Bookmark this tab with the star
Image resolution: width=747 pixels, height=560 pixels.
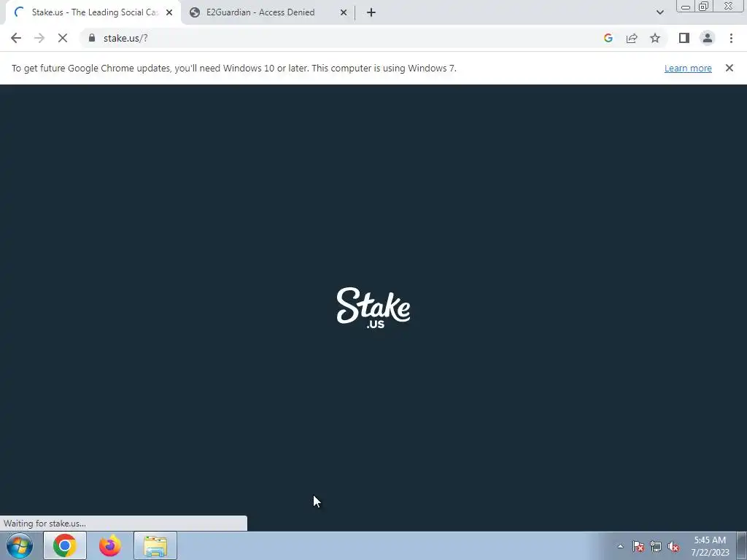click(x=655, y=38)
